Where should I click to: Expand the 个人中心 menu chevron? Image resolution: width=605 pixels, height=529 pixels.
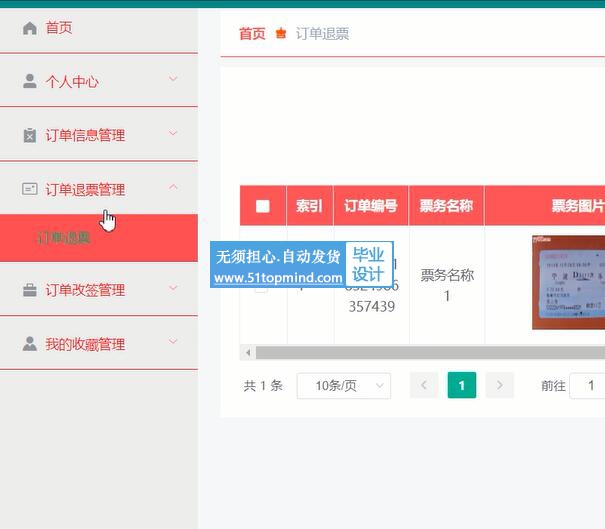pos(173,81)
